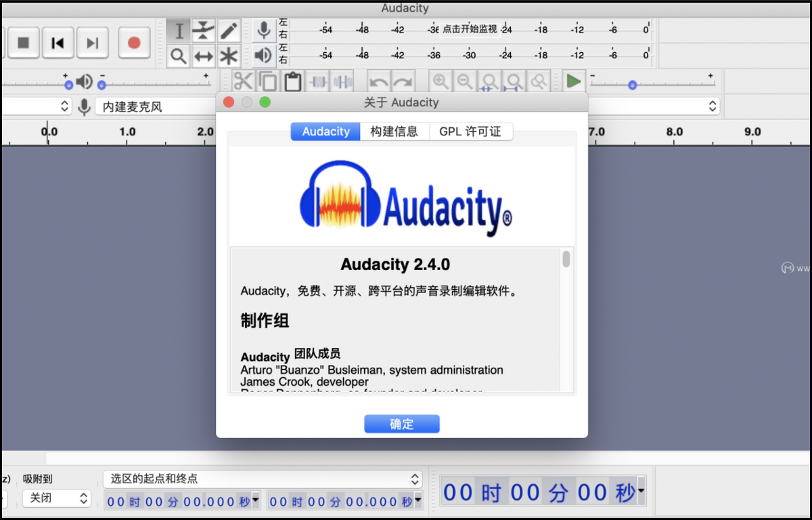Start recording with the red Record button

click(134, 43)
